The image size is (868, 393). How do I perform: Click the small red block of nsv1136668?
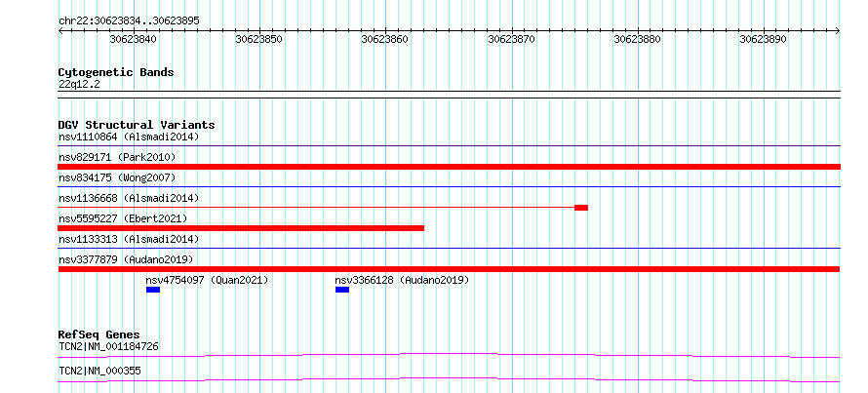click(581, 208)
